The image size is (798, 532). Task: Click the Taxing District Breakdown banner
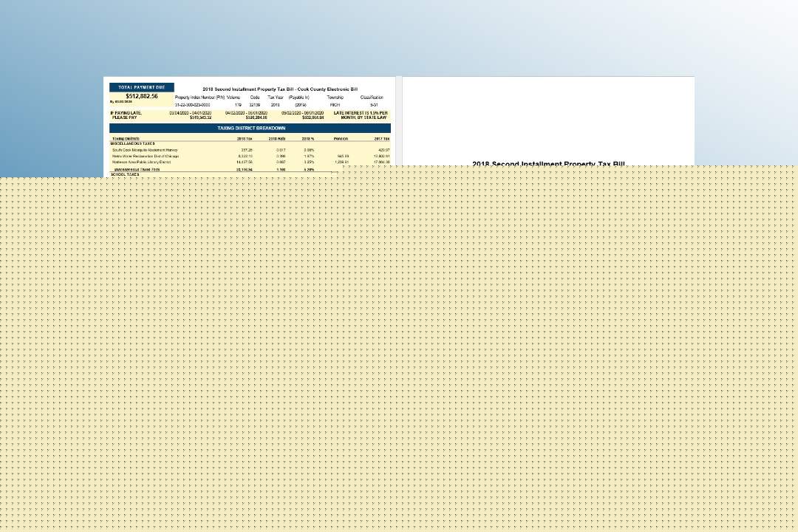coord(250,129)
